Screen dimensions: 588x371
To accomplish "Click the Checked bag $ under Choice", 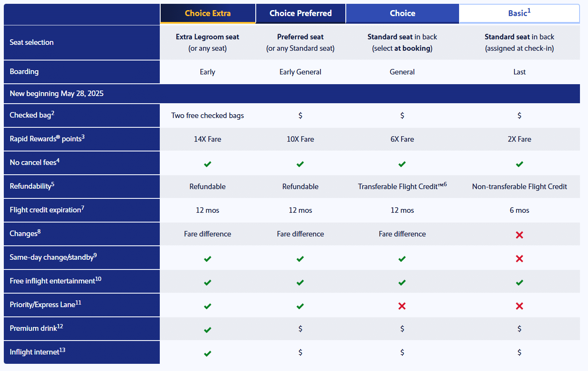I will [402, 115].
